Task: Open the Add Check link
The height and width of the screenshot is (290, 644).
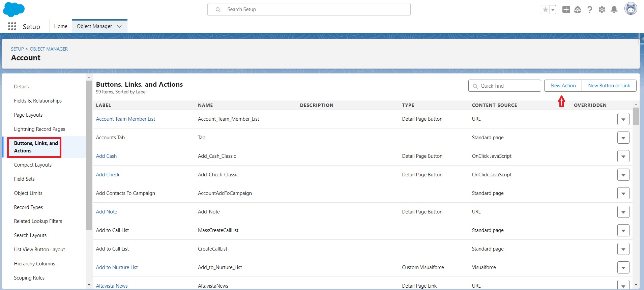Action: tap(108, 175)
